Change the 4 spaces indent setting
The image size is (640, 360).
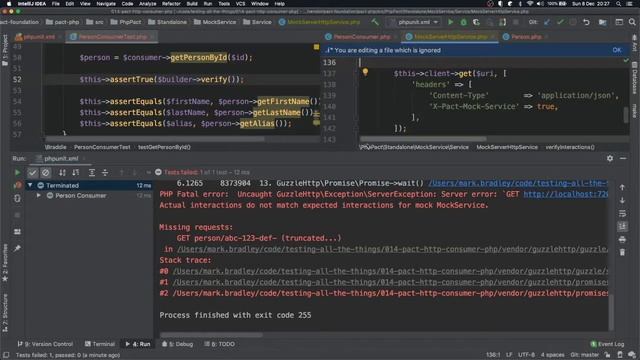(x=552, y=355)
